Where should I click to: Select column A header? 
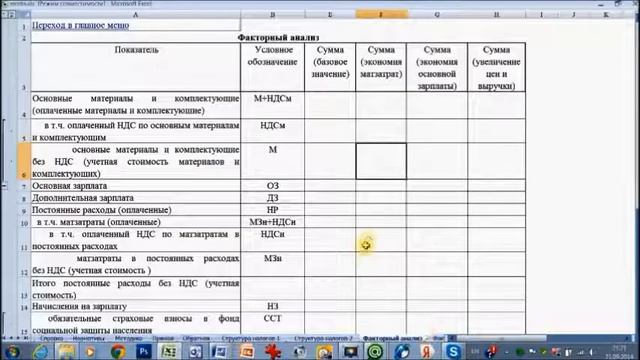136,15
